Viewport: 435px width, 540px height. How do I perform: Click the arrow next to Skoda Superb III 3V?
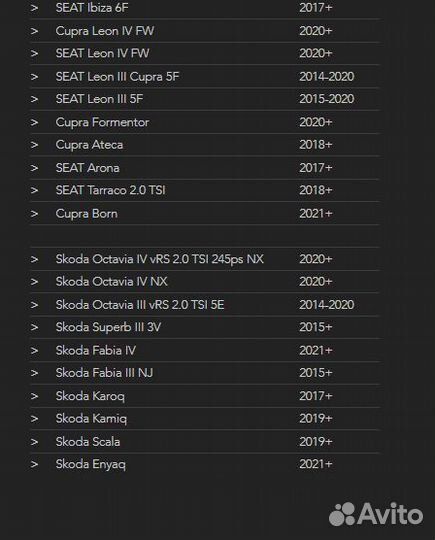tap(34, 327)
